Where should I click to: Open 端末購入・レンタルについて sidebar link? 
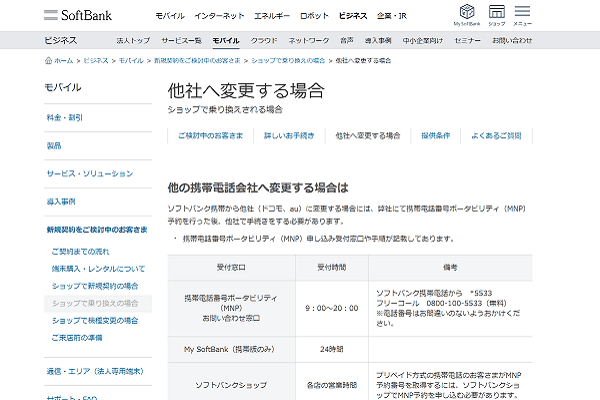(x=98, y=269)
